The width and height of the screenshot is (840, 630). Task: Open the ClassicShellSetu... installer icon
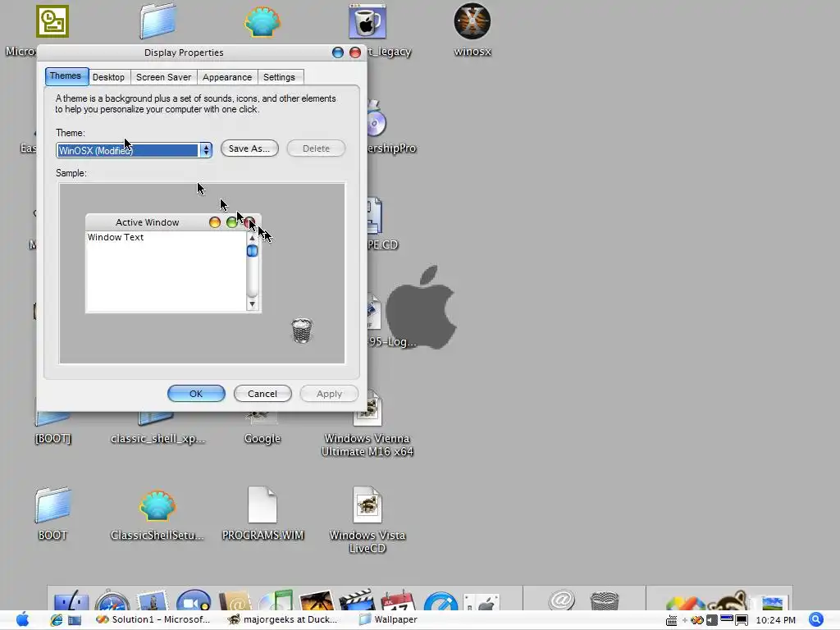click(x=157, y=505)
